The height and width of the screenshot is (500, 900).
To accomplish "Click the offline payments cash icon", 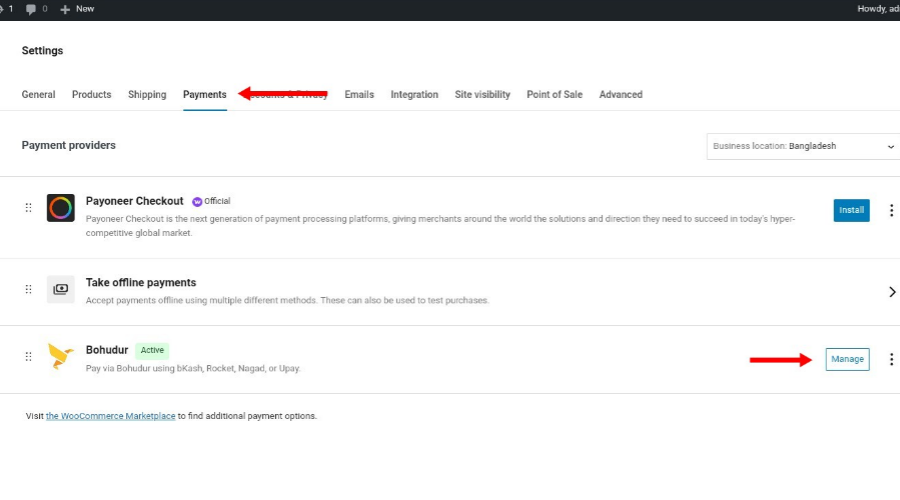I will click(60, 289).
